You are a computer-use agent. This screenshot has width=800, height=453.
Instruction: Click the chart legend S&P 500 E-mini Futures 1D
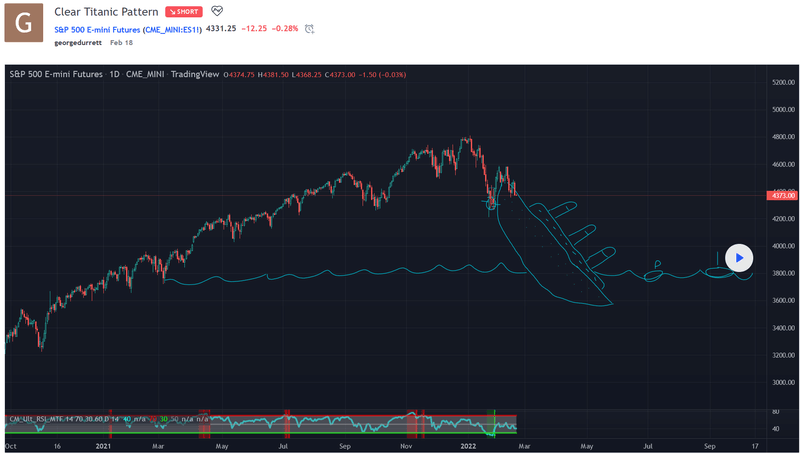click(x=64, y=74)
